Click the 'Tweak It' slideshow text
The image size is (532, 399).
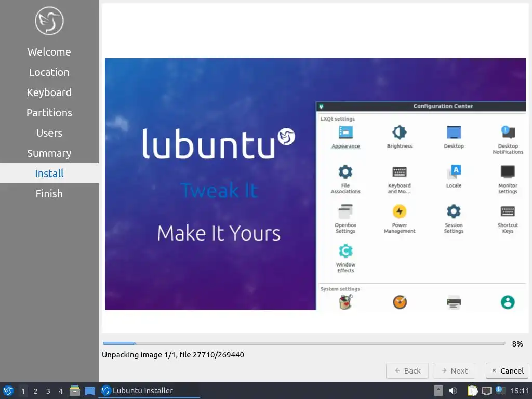pyautogui.click(x=220, y=190)
